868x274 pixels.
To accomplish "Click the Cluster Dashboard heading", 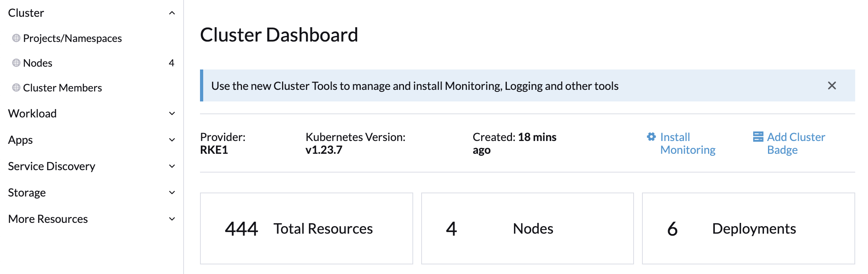I will click(279, 35).
